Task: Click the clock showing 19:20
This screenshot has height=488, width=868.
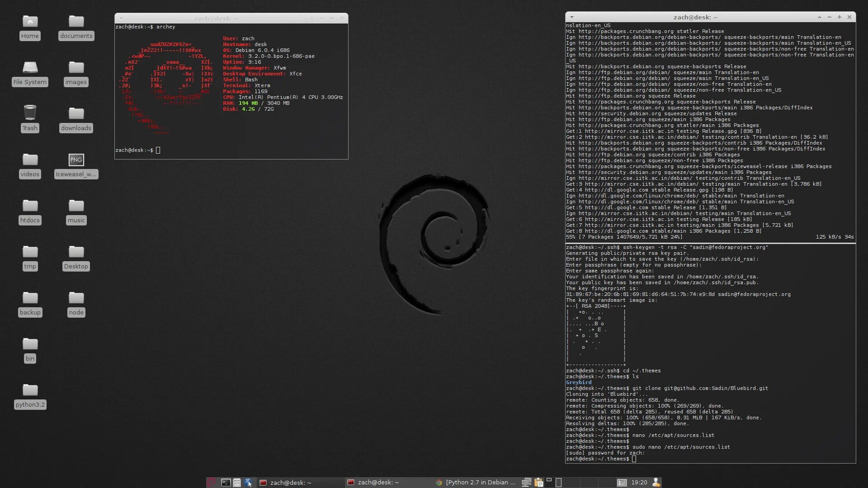Action: [x=639, y=483]
